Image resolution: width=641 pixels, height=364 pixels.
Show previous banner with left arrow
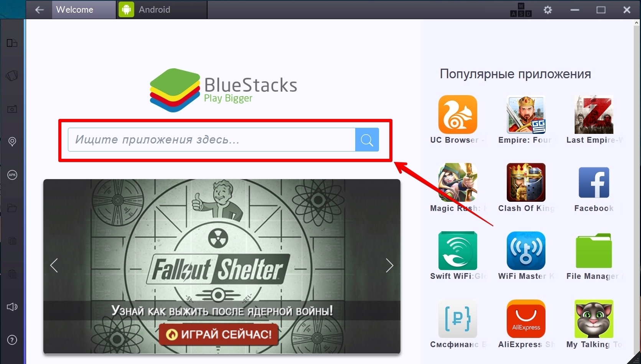(x=54, y=265)
